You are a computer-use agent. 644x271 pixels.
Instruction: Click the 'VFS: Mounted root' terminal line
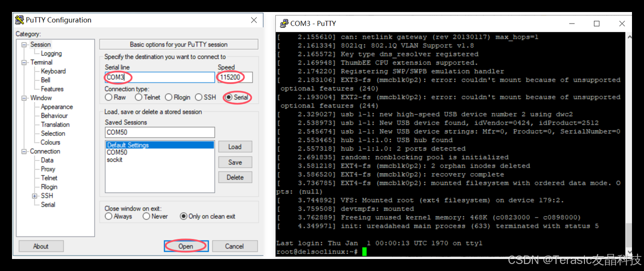[x=420, y=200]
